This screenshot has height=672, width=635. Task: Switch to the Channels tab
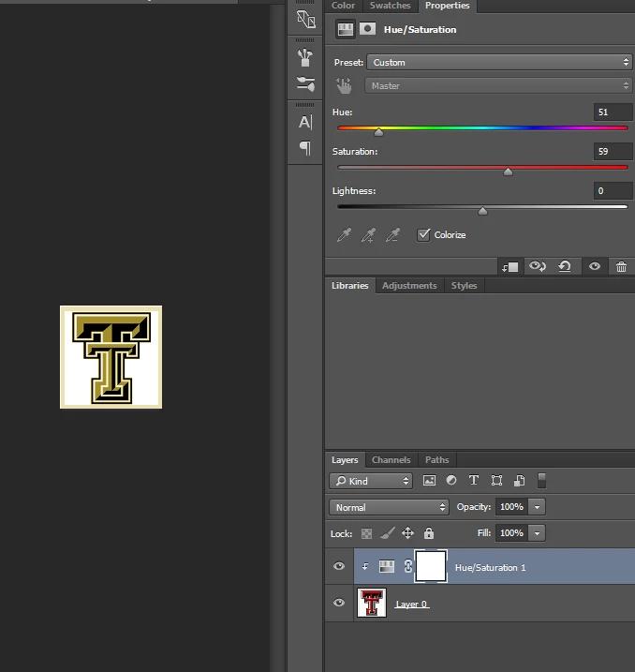(x=391, y=460)
